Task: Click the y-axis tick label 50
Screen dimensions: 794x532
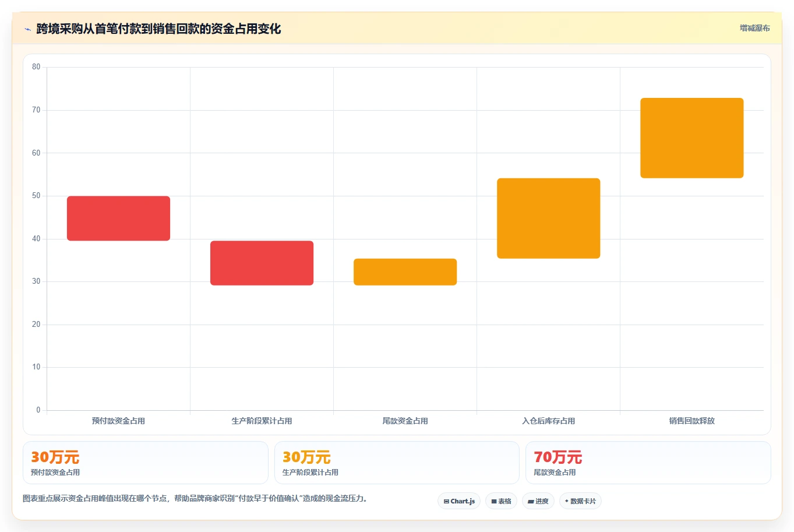Action: [36, 196]
